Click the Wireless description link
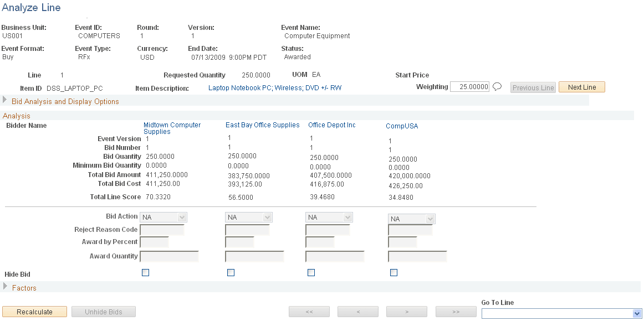Viewport: 644px width, 321px height. [x=286, y=87]
